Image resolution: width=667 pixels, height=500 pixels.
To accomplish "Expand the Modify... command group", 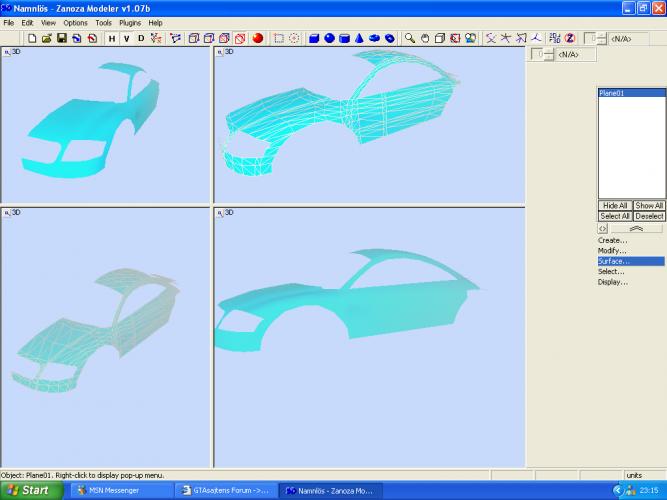I will point(612,251).
